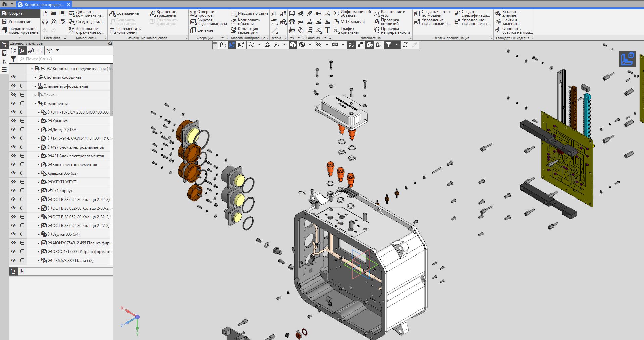This screenshot has width=644, height=340.
Task: Click the Create drawing from model icon
Action: 417,13
